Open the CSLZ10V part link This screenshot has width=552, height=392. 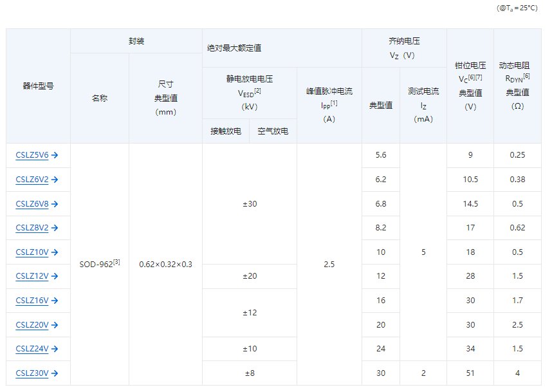tap(32, 252)
